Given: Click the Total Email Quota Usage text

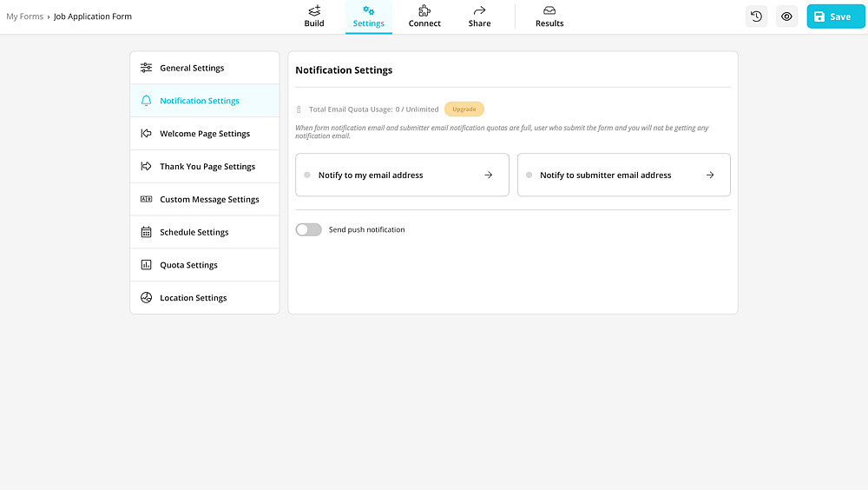Looking at the screenshot, I should pos(373,109).
